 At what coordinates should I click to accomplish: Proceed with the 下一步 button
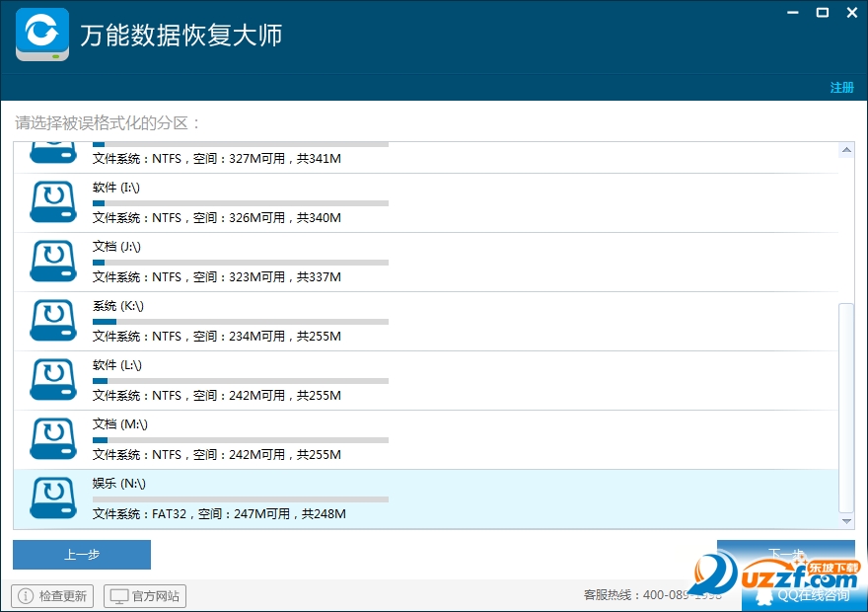pyautogui.click(x=785, y=554)
